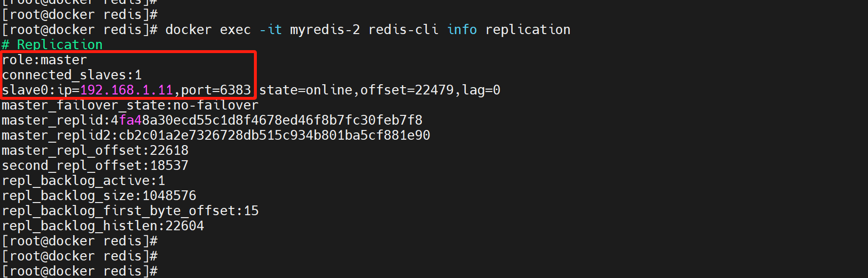Click the port=6383 text
Viewport: 868px width, 278px height.
tap(216, 90)
